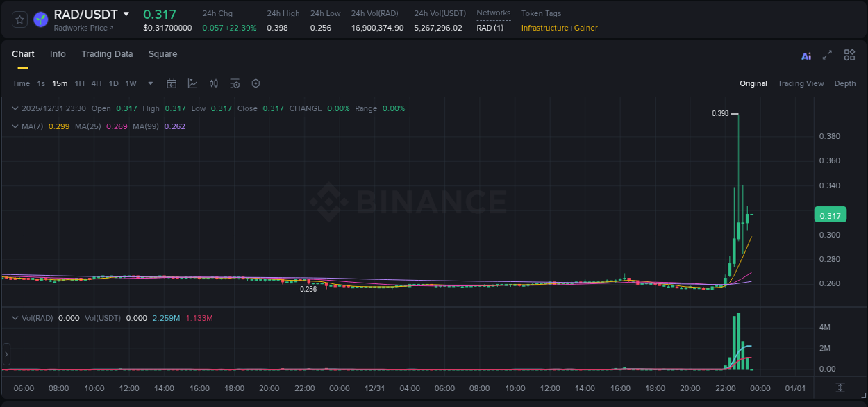
Task: Open the RAD/USDT pair dropdown
Action: (126, 14)
